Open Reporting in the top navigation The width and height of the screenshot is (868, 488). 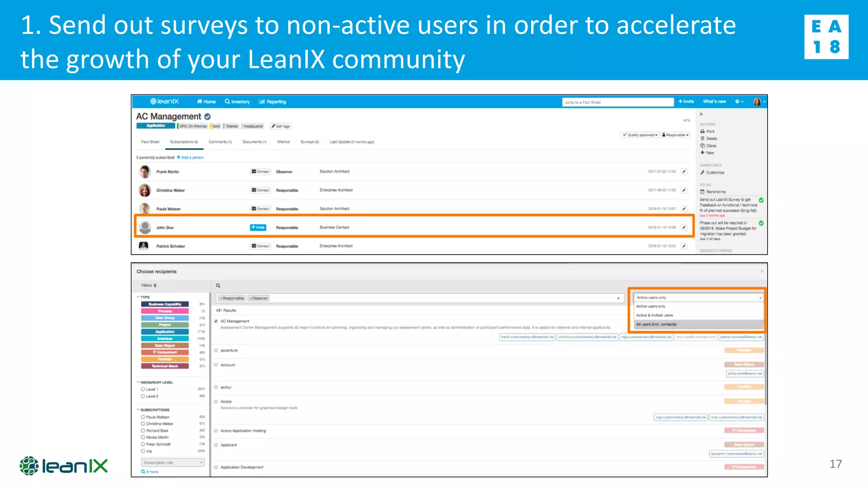click(273, 102)
